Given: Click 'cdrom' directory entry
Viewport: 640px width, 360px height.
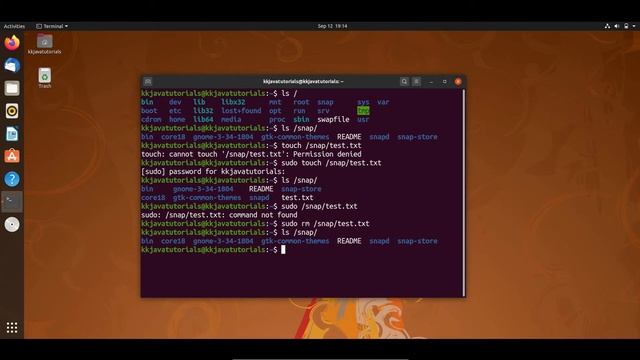Looking at the screenshot, I should click(x=151, y=120).
